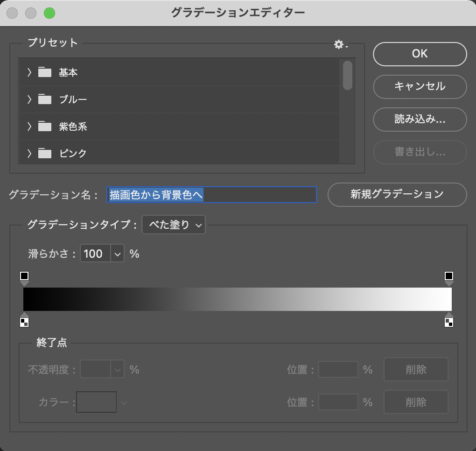The height and width of the screenshot is (451, 476).
Task: Click the ピンク folder icon
Action: tap(45, 153)
